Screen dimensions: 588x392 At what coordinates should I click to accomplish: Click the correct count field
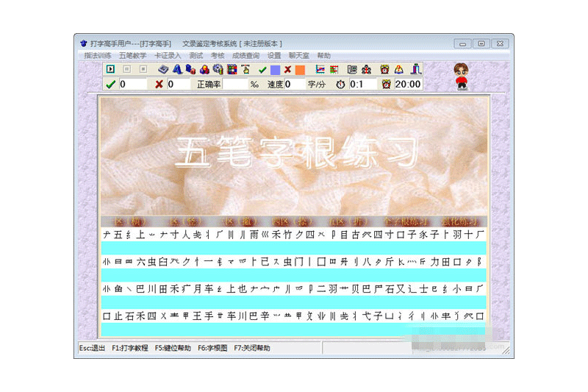point(133,85)
